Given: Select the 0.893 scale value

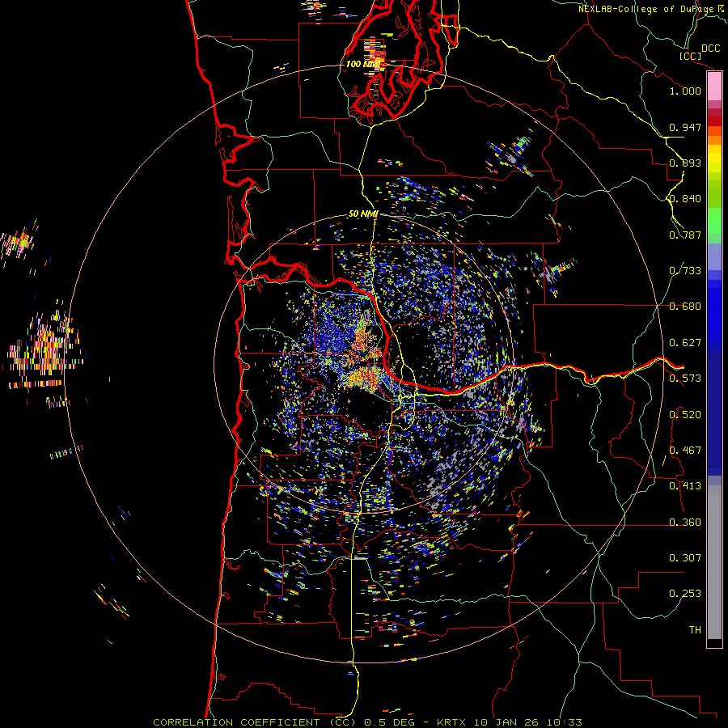Looking at the screenshot, I should 685,163.
